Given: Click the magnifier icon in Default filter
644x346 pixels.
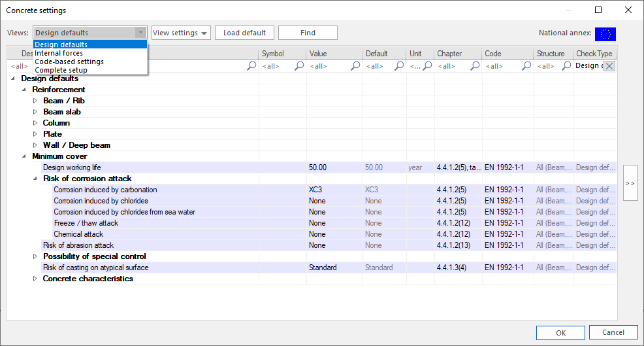Looking at the screenshot, I should pyautogui.click(x=398, y=66).
